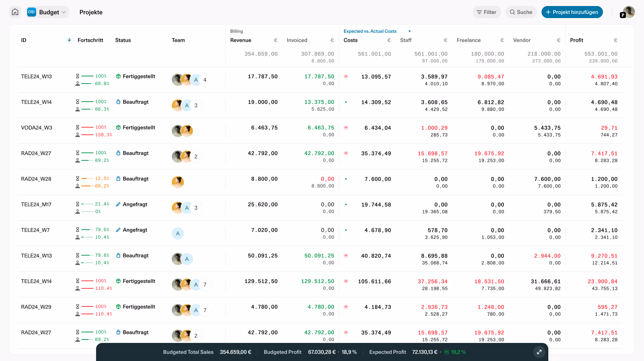The height and width of the screenshot is (361, 644).
Task: Click Projekt hinzufügen button
Action: (572, 12)
